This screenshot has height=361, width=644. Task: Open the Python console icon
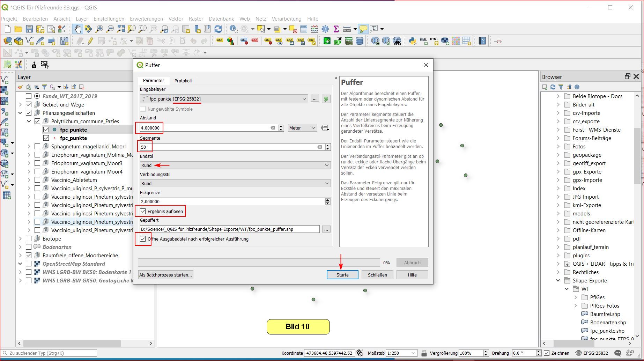(413, 41)
